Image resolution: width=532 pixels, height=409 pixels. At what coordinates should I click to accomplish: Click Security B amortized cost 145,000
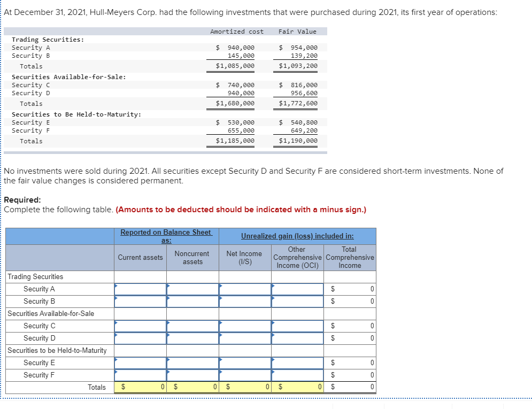click(241, 56)
